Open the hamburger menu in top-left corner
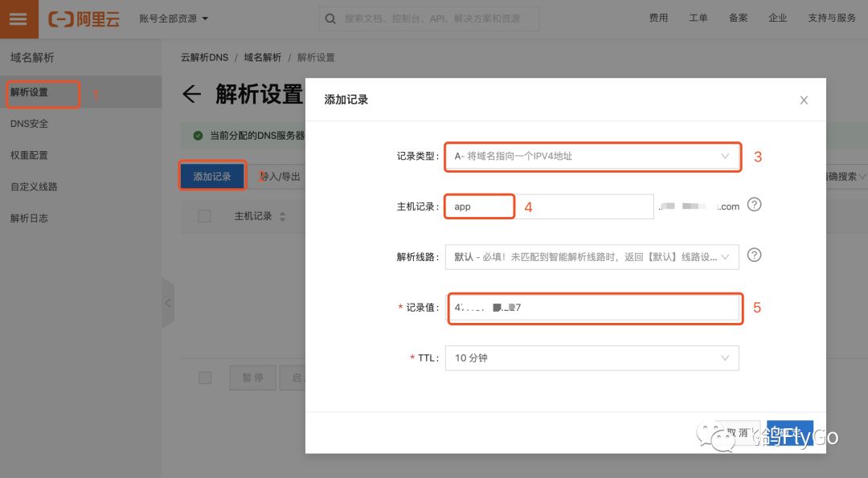This screenshot has width=868, height=478. tap(18, 18)
